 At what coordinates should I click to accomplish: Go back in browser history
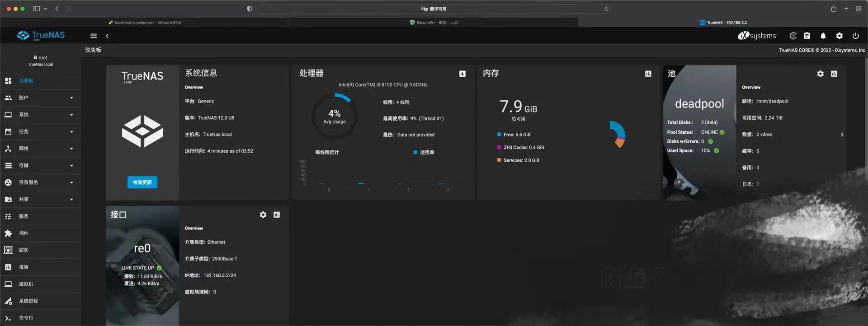pyautogui.click(x=57, y=9)
